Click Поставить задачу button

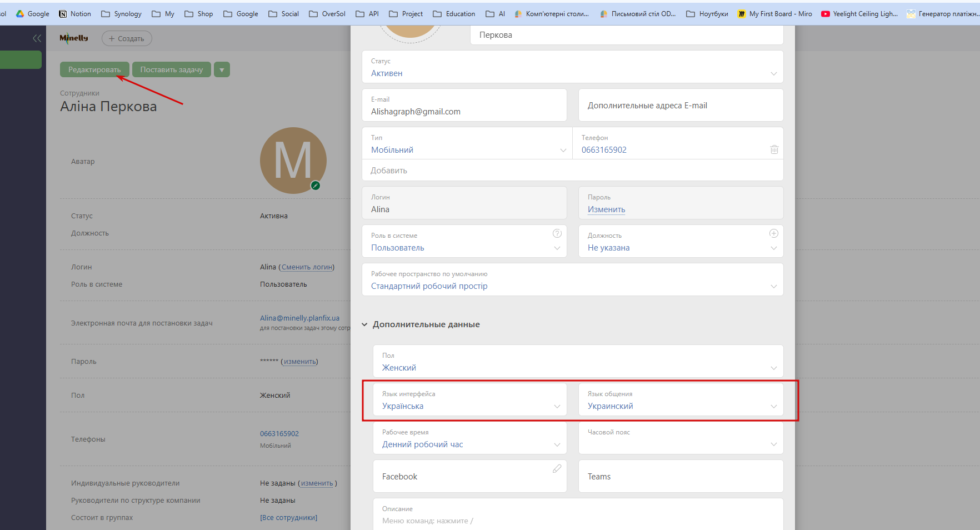tap(172, 69)
